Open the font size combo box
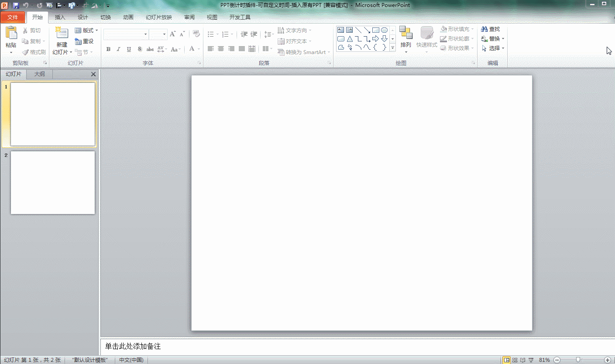The image size is (615, 364). (158, 34)
